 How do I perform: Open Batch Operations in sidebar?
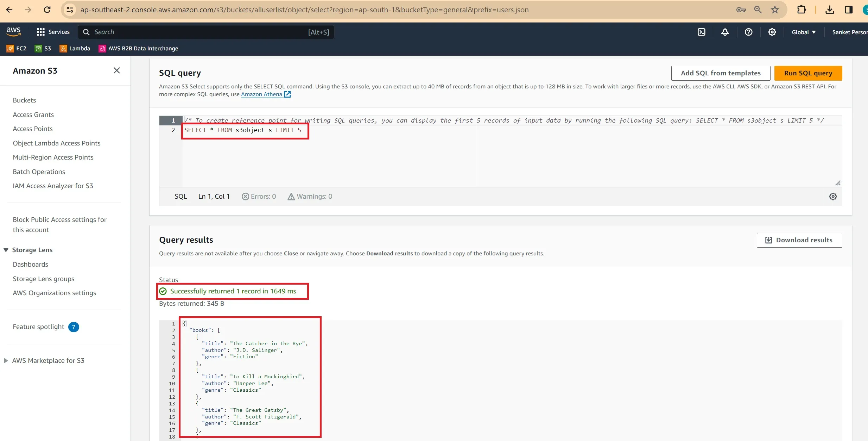(39, 172)
